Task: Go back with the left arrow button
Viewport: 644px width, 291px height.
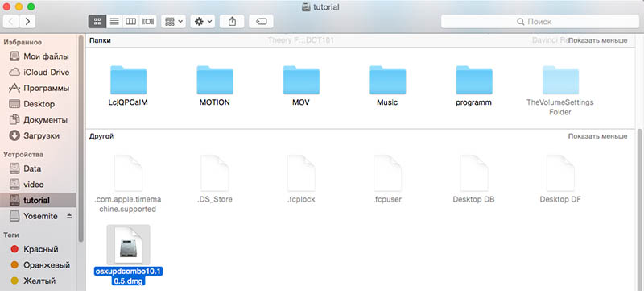Action: point(11,22)
